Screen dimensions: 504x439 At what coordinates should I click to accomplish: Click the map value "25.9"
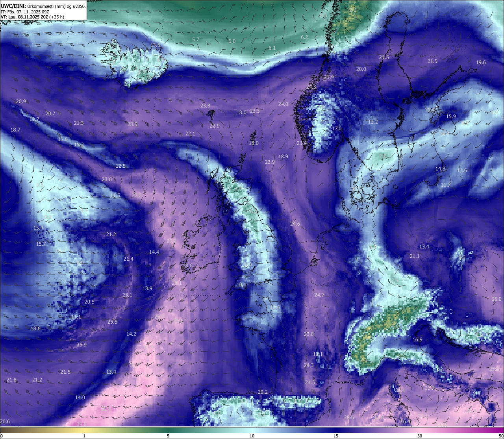[x=82, y=345]
